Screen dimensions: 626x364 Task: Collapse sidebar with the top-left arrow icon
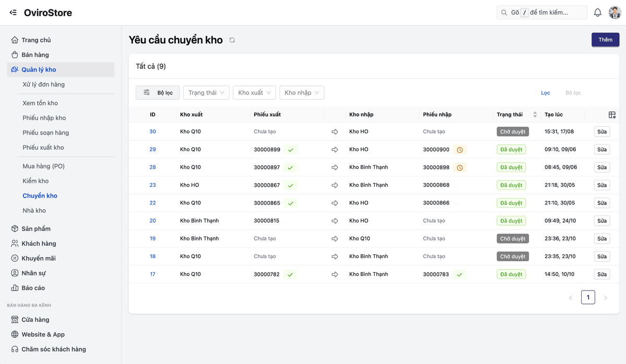tap(13, 13)
